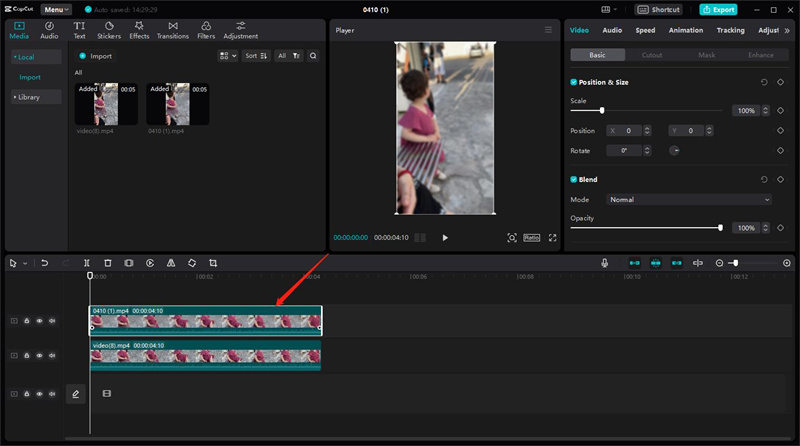Open the Player hamburger menu
Viewport: 800px width, 446px height.
pos(548,30)
